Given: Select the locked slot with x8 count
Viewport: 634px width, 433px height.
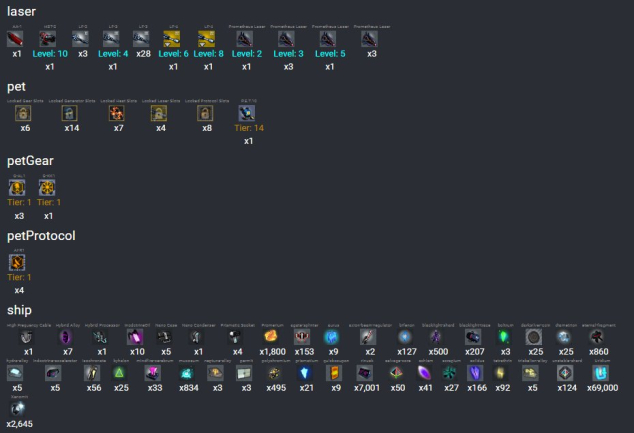Looking at the screenshot, I should [207, 114].
